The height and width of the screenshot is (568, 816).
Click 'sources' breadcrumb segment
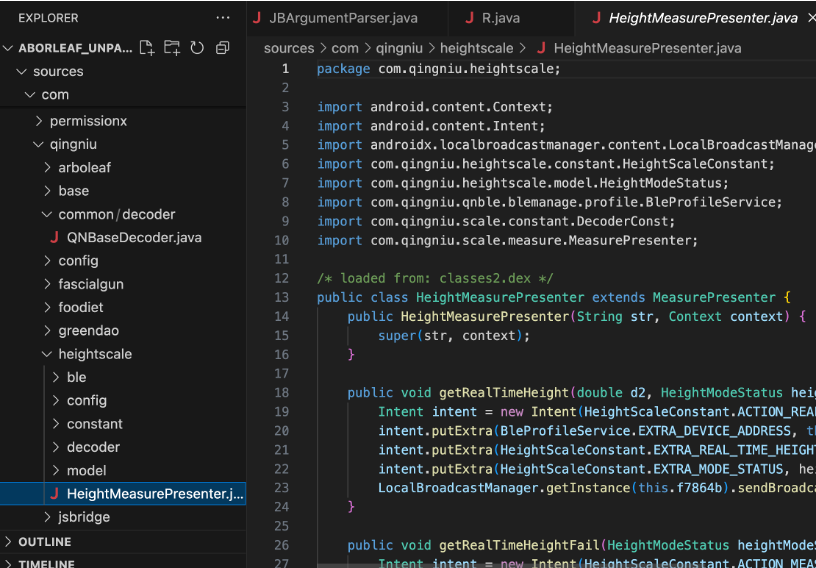(288, 48)
